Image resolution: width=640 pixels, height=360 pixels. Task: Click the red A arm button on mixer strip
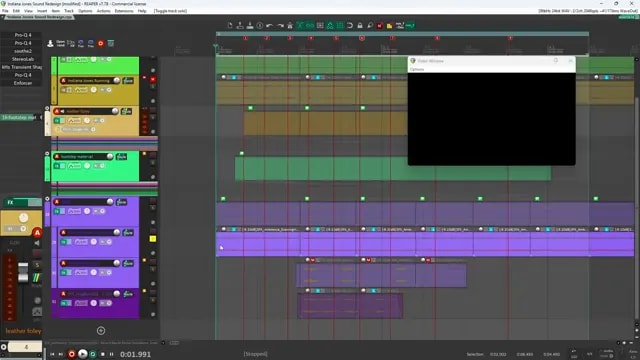pyautogui.click(x=37, y=233)
